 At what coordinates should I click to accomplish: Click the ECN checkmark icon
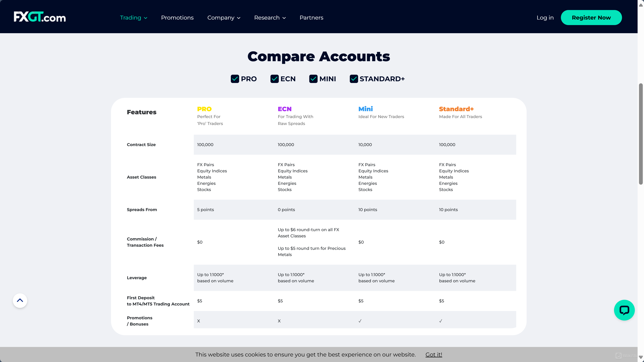tap(274, 79)
